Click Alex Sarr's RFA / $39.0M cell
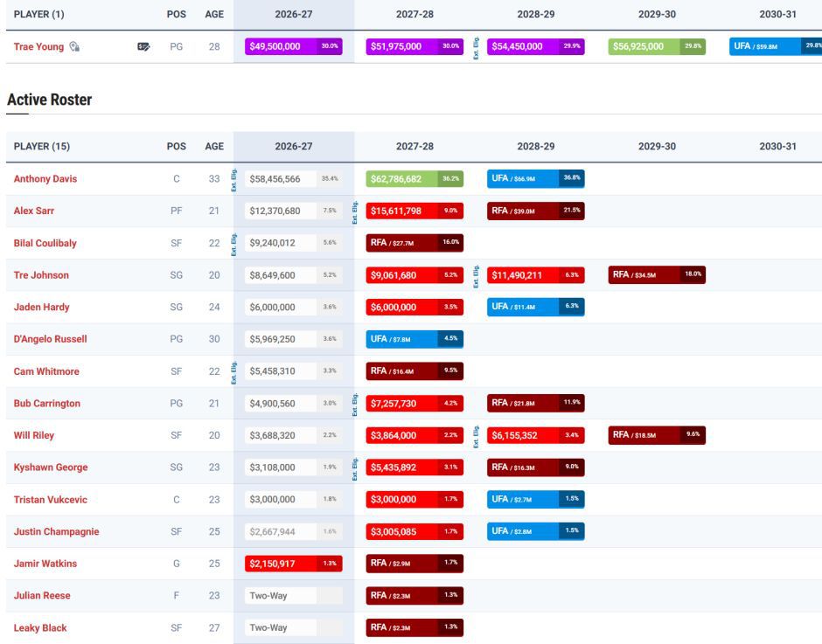 pyautogui.click(x=536, y=211)
